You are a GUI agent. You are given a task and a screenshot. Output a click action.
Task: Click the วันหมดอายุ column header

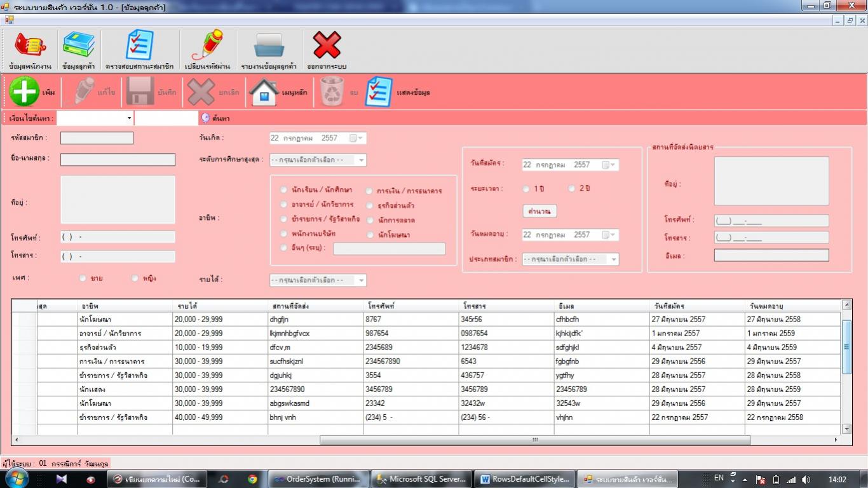tap(793, 306)
